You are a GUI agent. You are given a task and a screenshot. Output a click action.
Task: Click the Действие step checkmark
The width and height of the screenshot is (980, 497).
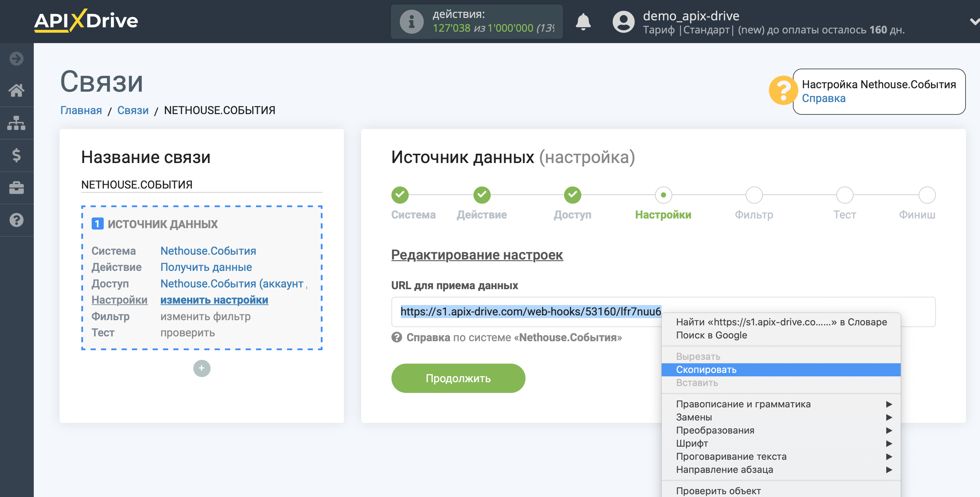(482, 195)
